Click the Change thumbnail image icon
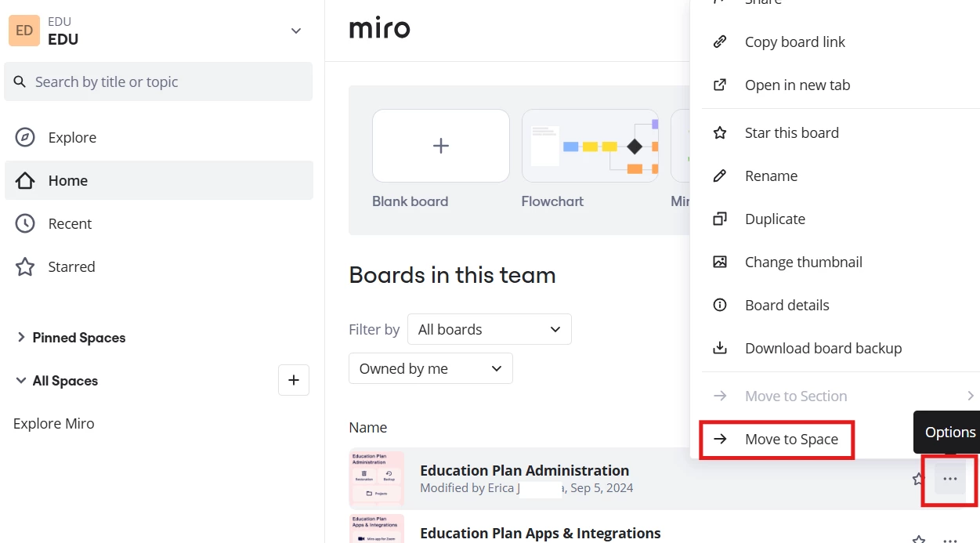The height and width of the screenshot is (543, 980). coord(720,262)
